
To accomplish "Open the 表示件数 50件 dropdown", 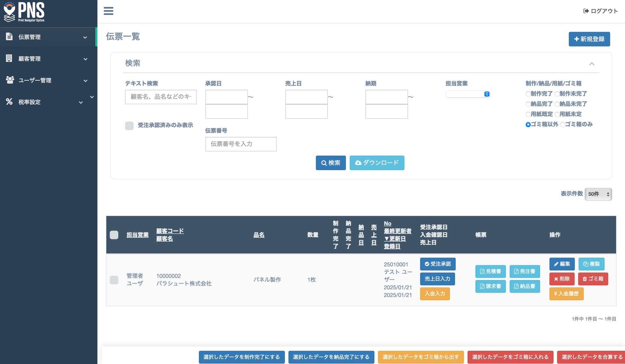I will 598,194.
